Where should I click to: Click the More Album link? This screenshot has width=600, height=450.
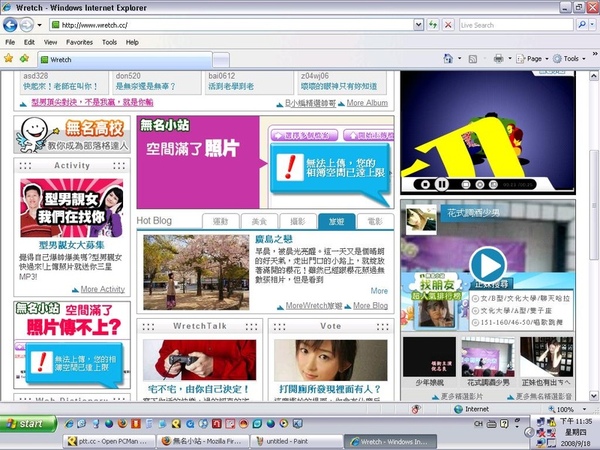pos(367,103)
